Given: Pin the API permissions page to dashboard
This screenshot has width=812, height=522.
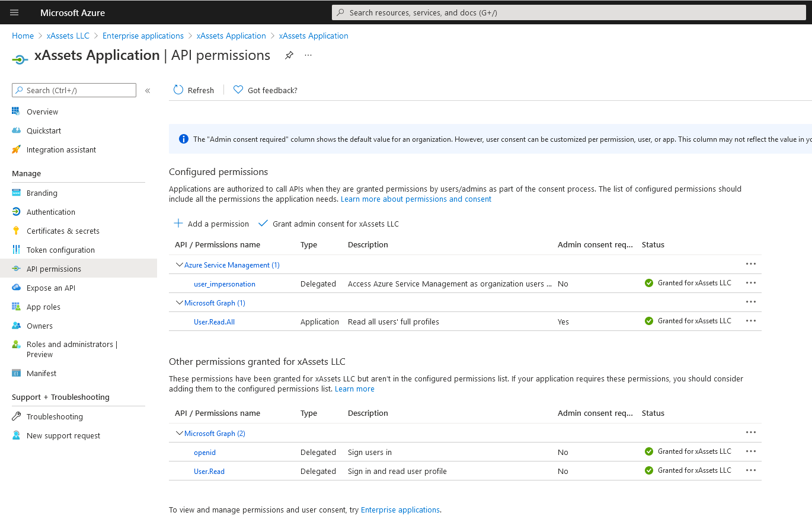Looking at the screenshot, I should coord(289,55).
